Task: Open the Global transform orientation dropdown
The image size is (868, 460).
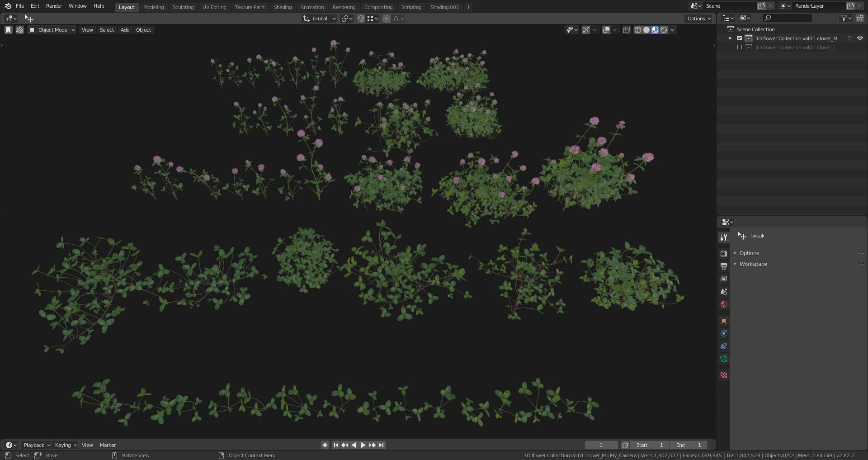Action: 320,19
